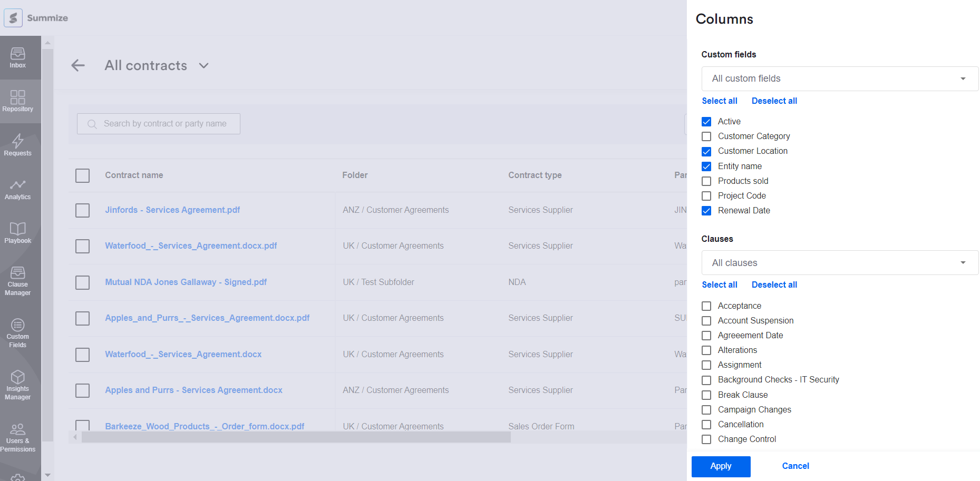
Task: Enable the Products sold column checkbox
Action: point(706,181)
